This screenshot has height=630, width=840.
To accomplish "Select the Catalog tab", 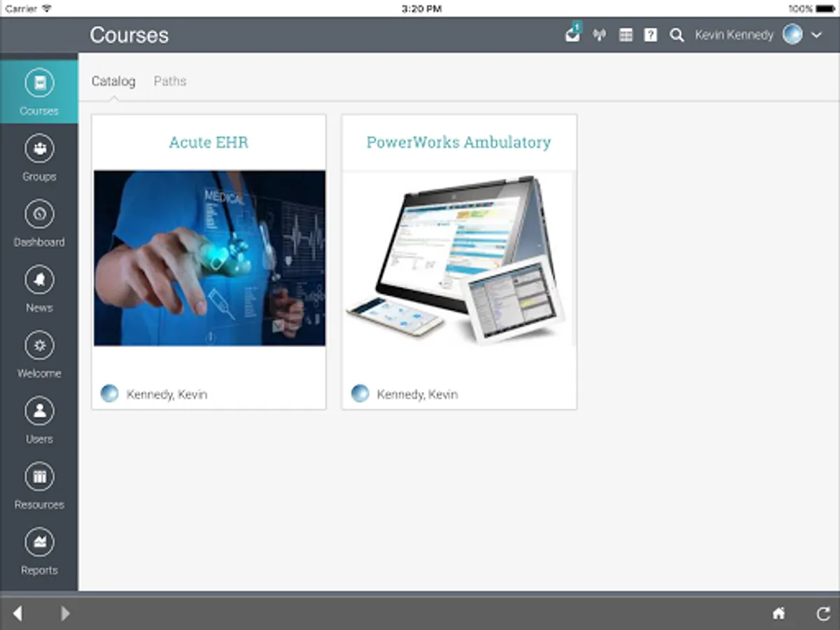I will pyautogui.click(x=113, y=81).
